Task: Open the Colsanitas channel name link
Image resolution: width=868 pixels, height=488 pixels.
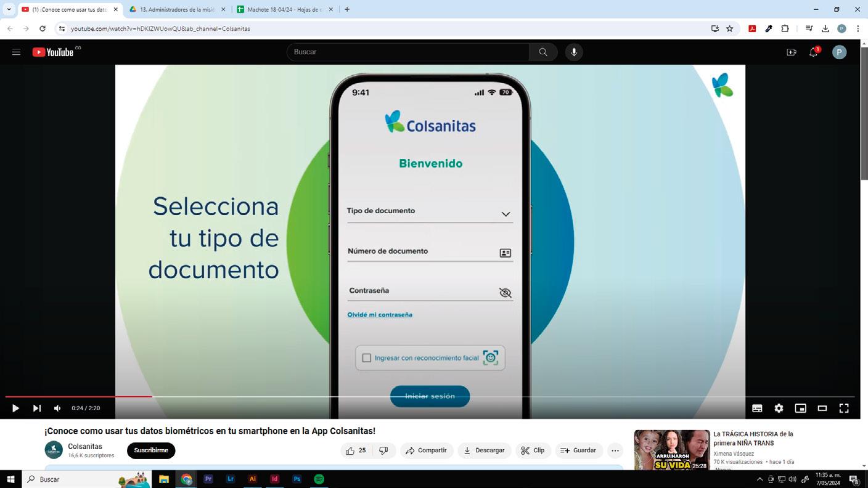Action: [85, 446]
